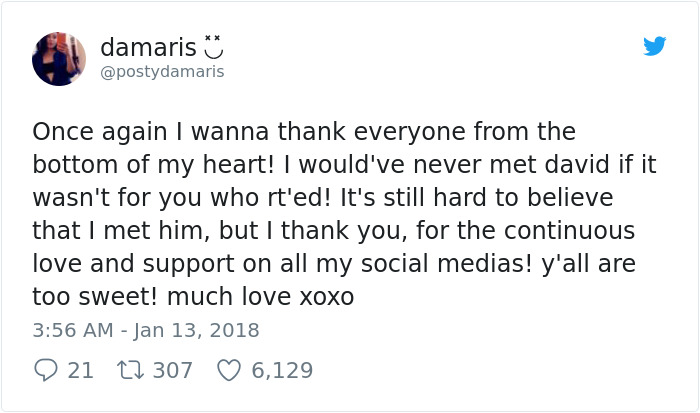This screenshot has width=700, height=413.
Task: Open the damaris display name link
Action: [x=148, y=47]
